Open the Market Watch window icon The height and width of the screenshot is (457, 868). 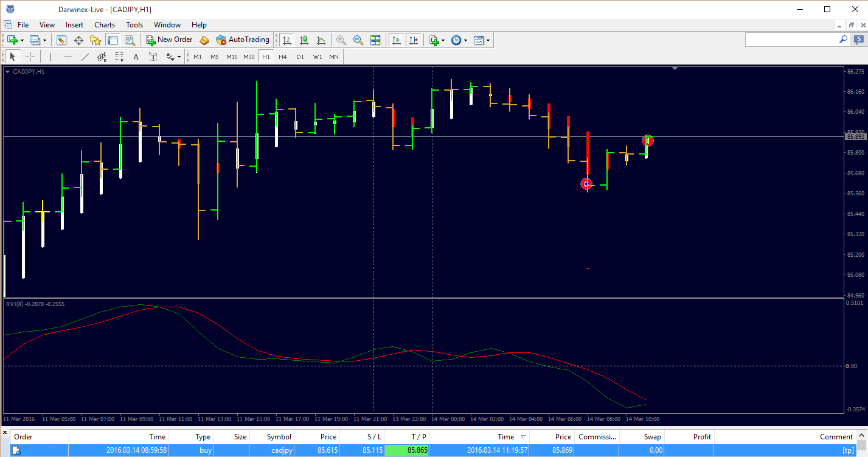[x=61, y=40]
